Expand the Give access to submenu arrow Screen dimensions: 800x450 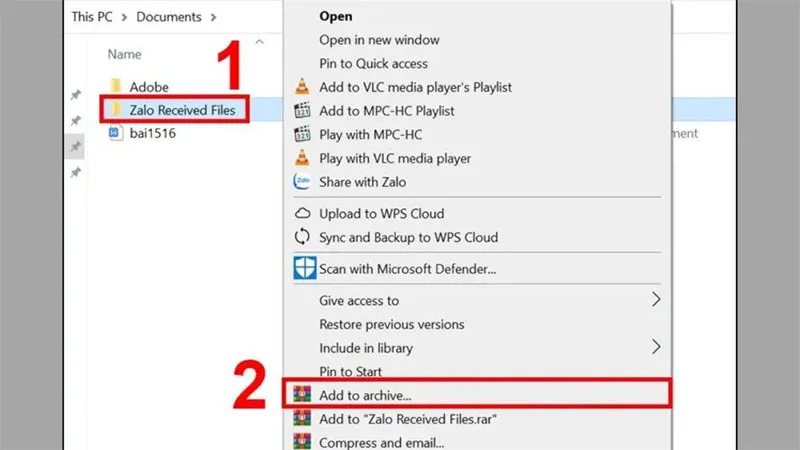pyautogui.click(x=656, y=299)
